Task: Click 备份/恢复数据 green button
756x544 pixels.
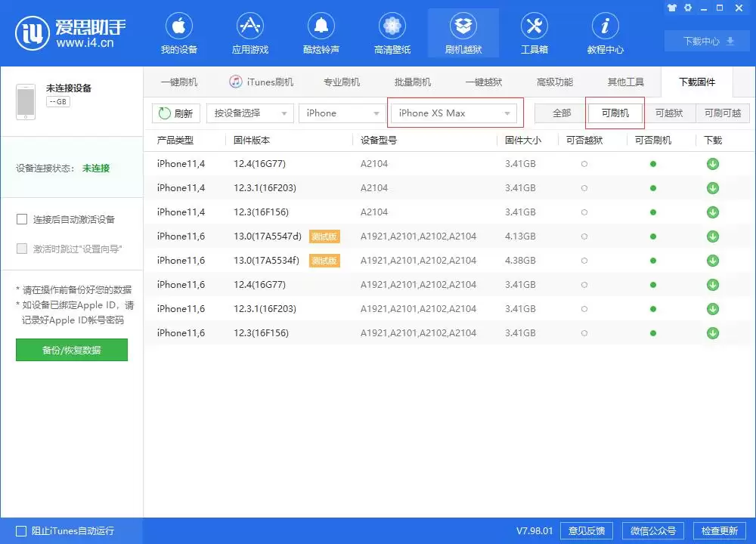Action: [x=72, y=350]
